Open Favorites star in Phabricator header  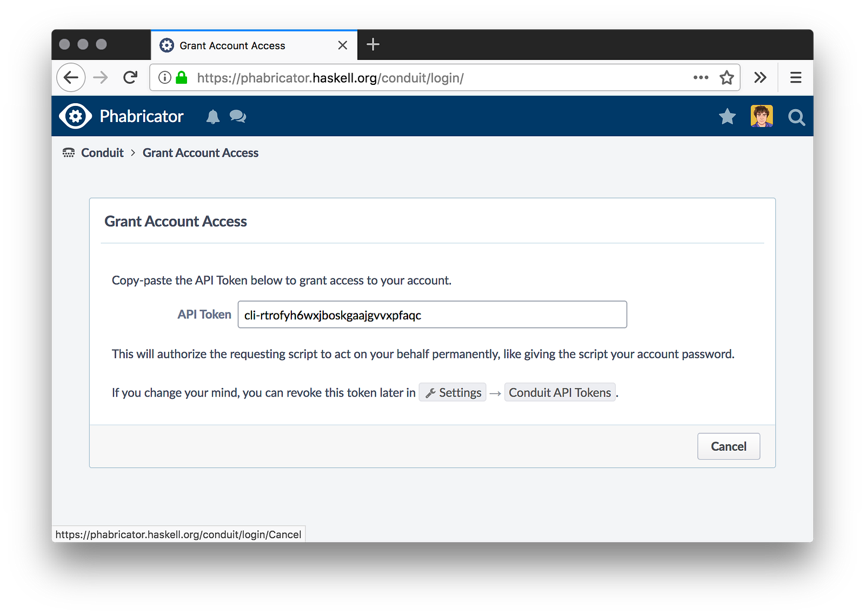[x=727, y=116]
